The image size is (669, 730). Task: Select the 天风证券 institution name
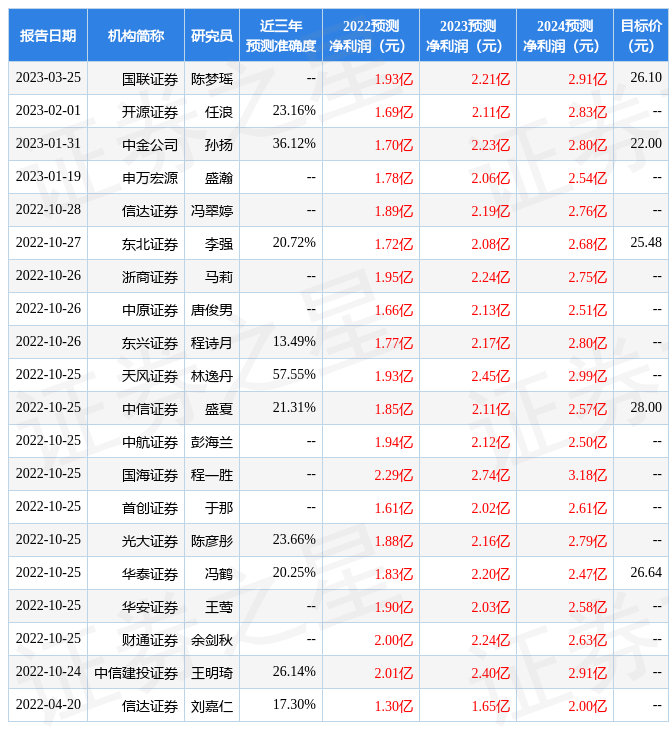[150, 375]
